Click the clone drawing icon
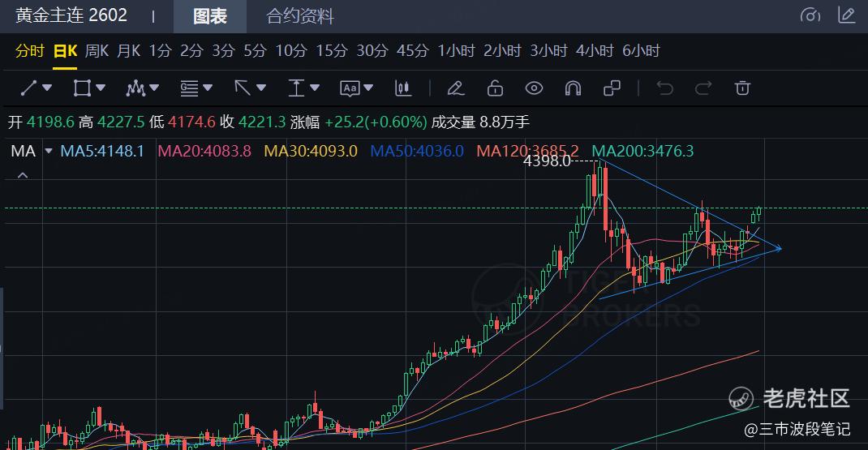Viewport: 868px width, 450px height. click(612, 88)
